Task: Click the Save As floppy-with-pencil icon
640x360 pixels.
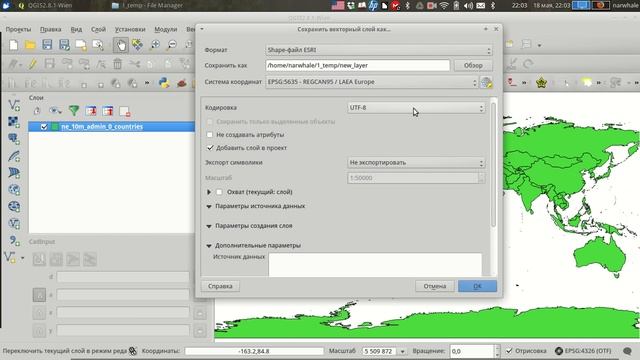Action: (64, 45)
